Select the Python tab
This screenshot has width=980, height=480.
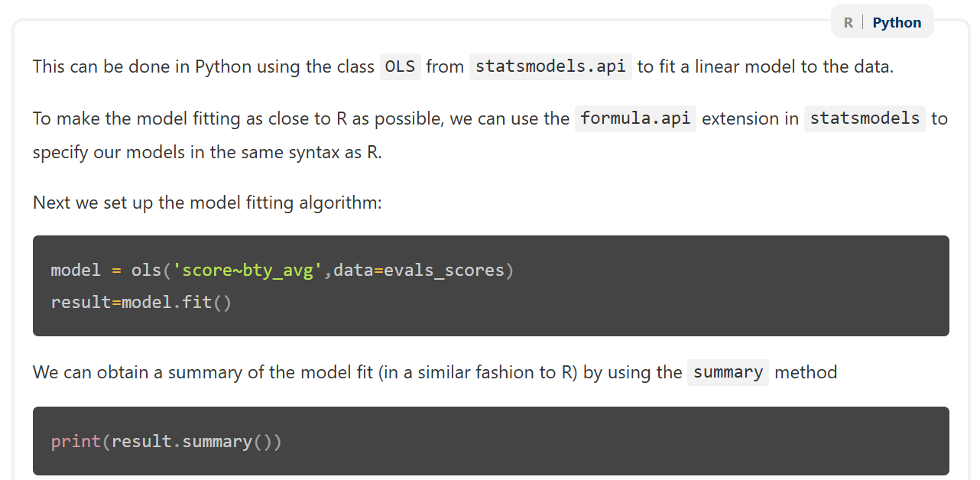tap(897, 23)
